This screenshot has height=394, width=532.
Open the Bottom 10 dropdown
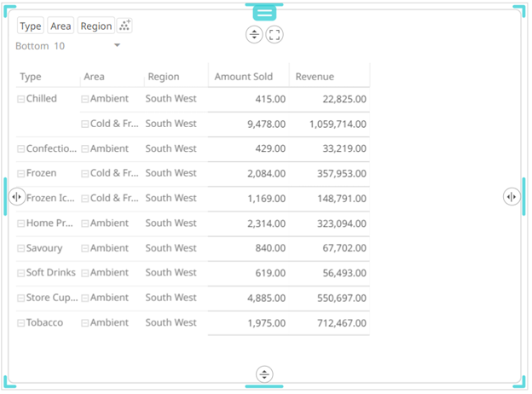[x=117, y=45]
